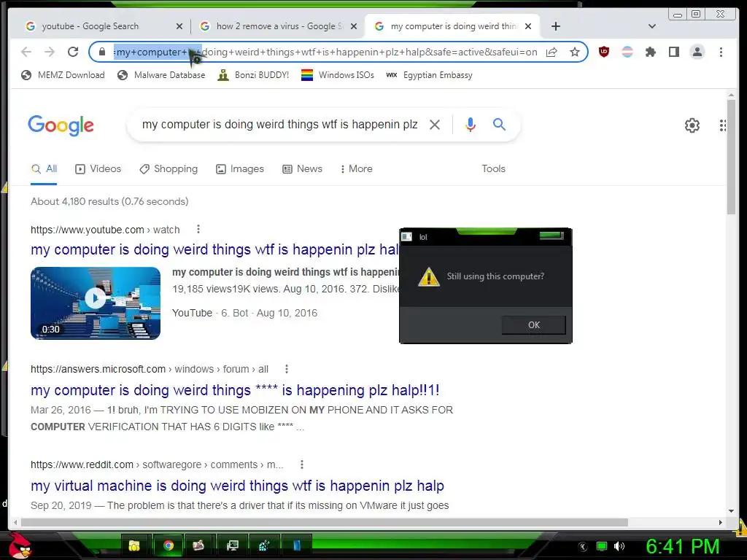Open Google quick settings gear
This screenshot has height=560, width=747.
(692, 125)
